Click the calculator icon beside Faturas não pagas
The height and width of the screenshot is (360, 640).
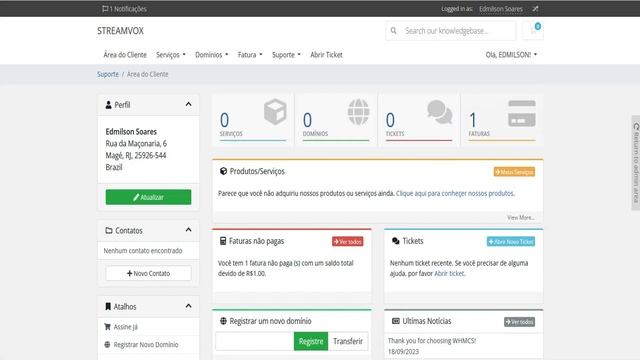[223, 241]
